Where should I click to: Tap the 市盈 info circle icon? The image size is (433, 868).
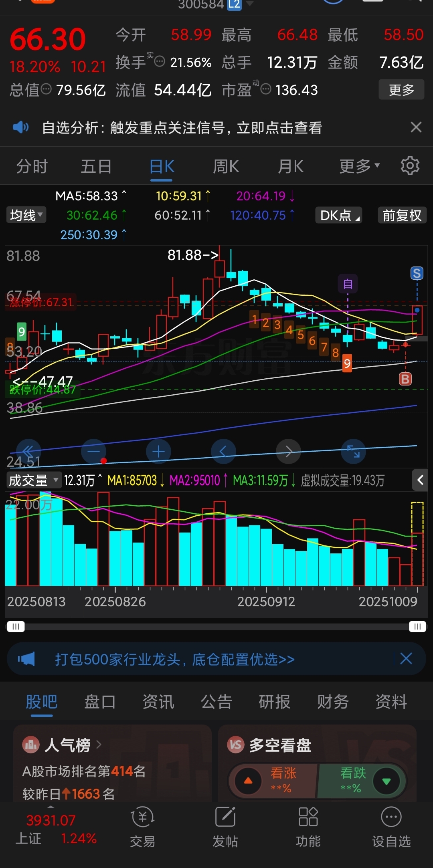tap(266, 89)
